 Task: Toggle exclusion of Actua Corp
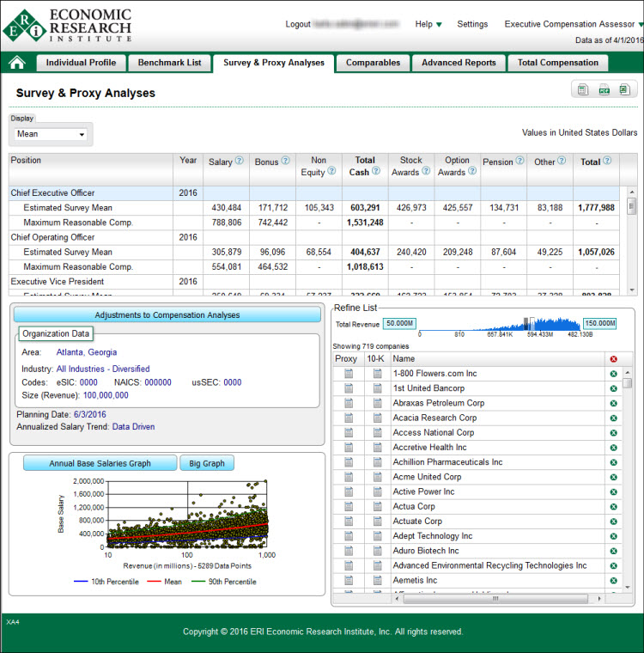pos(613,507)
